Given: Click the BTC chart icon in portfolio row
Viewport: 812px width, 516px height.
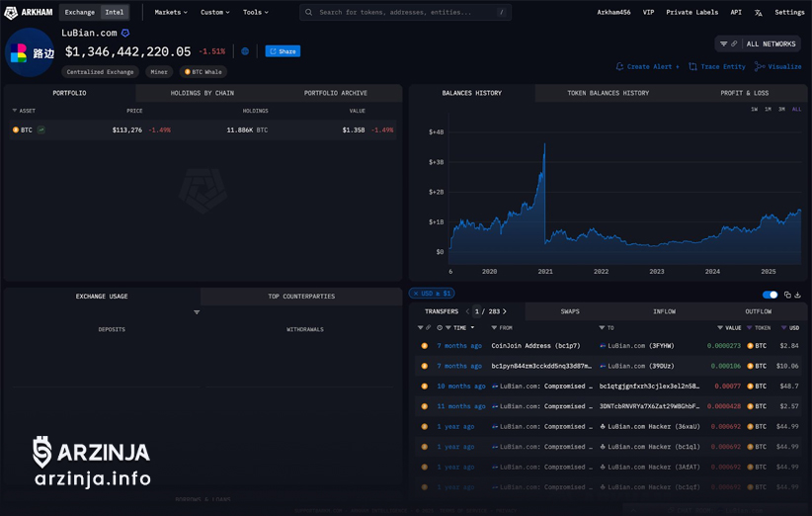Looking at the screenshot, I should click(41, 130).
